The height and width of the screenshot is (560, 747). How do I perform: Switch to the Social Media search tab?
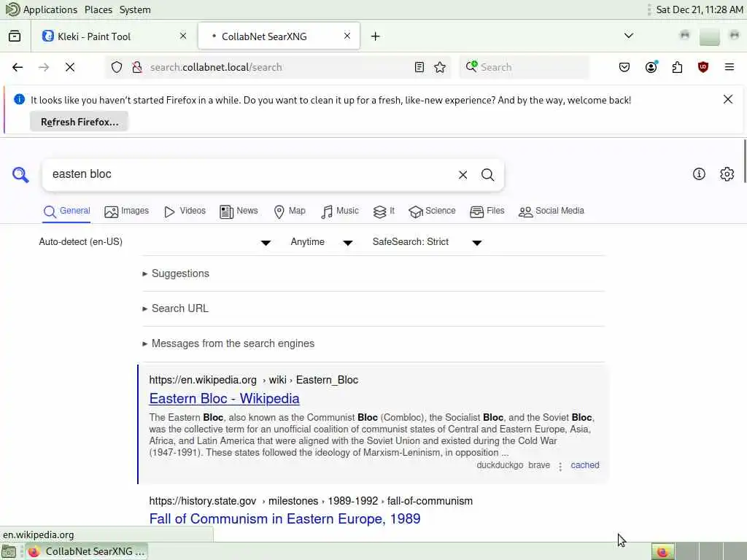[x=551, y=211]
